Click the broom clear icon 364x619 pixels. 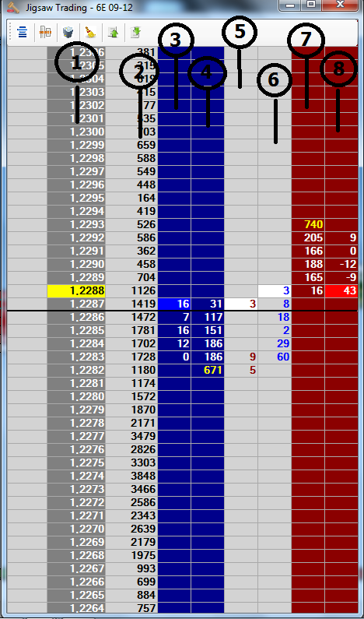click(91, 33)
